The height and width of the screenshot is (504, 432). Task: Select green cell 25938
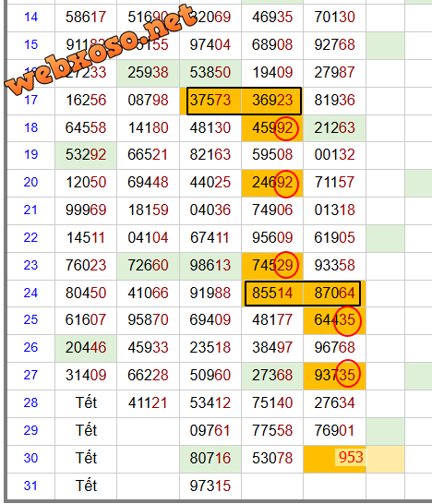point(148,72)
